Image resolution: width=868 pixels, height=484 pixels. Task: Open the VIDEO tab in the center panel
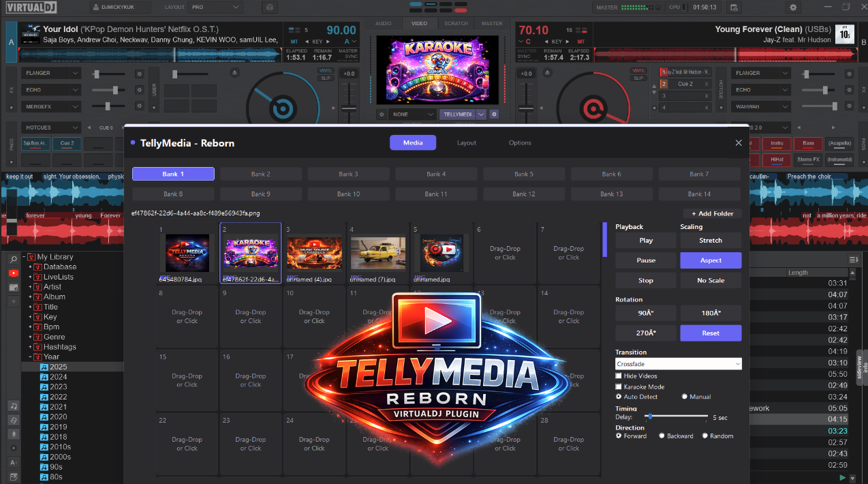click(x=419, y=22)
